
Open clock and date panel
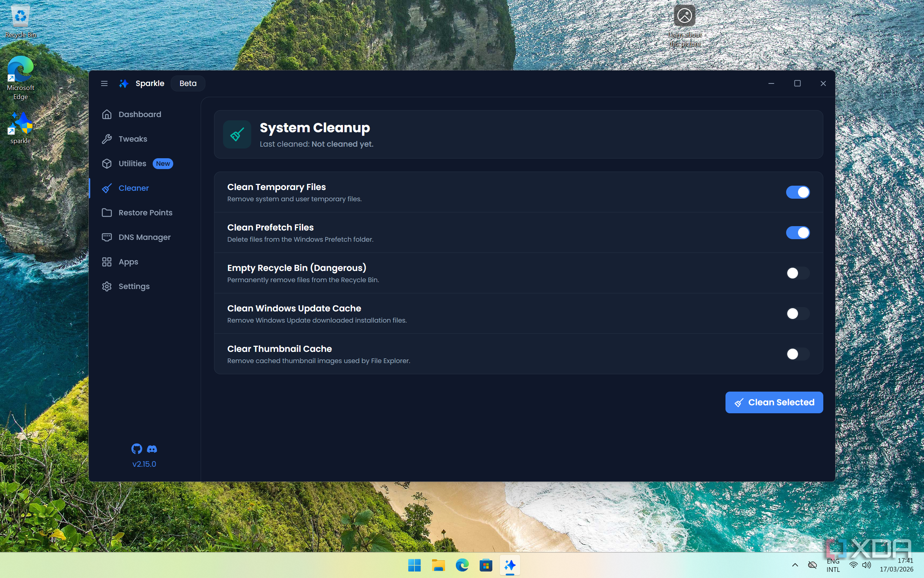point(897,565)
